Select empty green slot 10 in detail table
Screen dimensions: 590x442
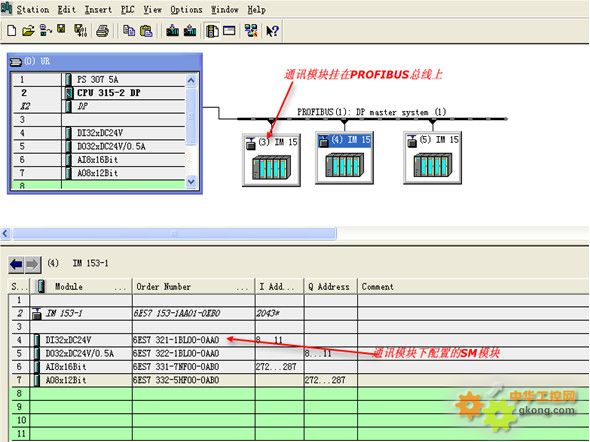click(x=299, y=420)
